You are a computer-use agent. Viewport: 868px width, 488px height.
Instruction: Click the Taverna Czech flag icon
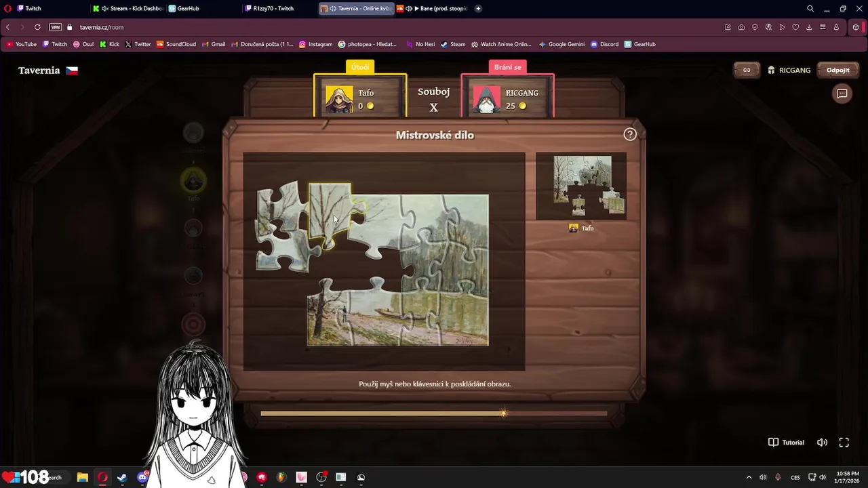72,70
